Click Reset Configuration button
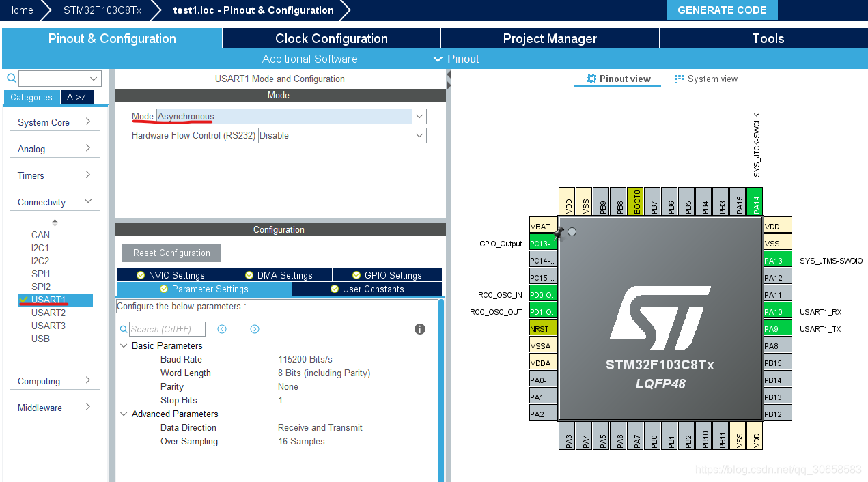This screenshot has height=482, width=868. [x=171, y=253]
